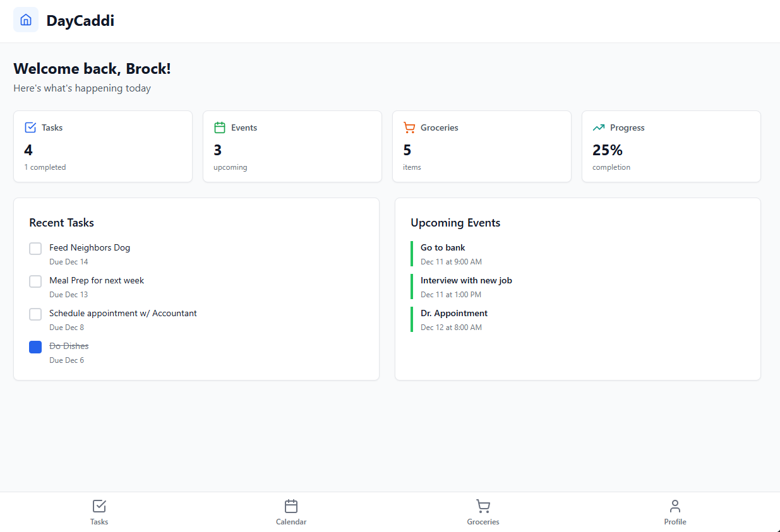Click the calendar icon on the Events card
Screen dimensions: 780x532
pos(219,127)
